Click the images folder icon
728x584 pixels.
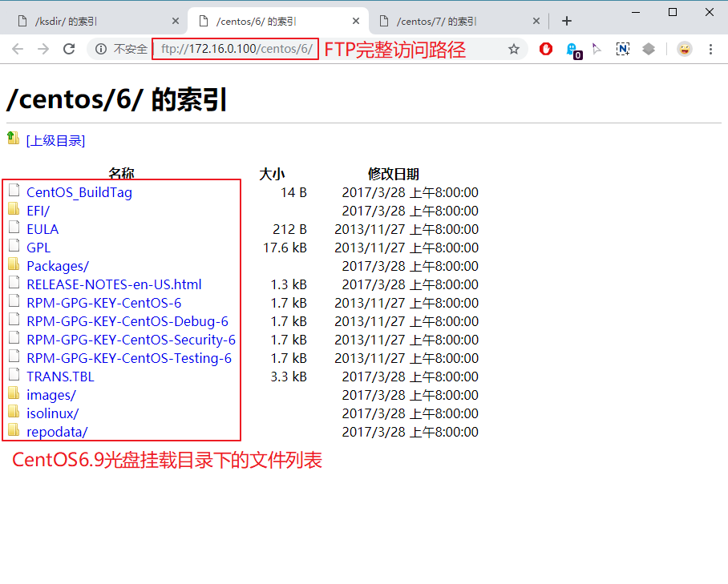[14, 393]
